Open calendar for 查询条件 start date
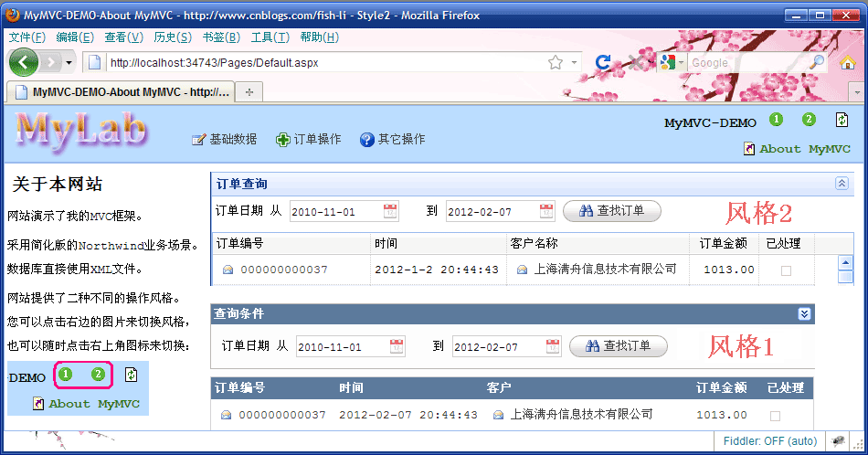The width and height of the screenshot is (868, 455). (x=397, y=346)
